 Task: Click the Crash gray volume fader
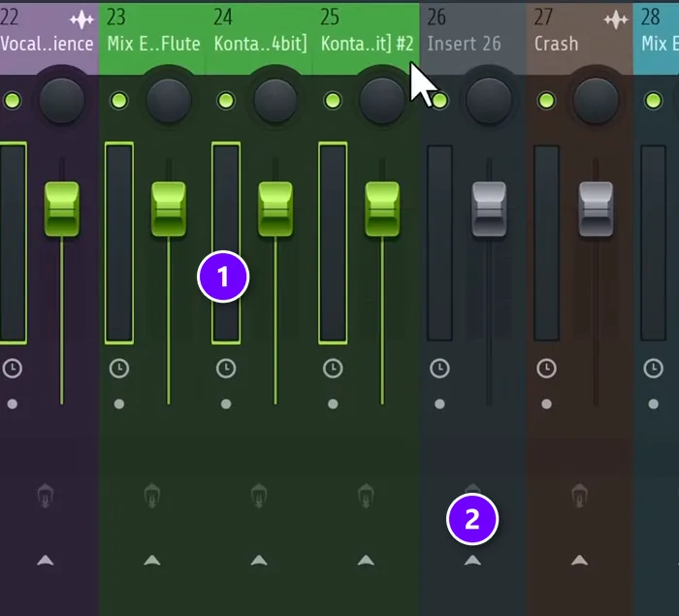click(x=596, y=210)
